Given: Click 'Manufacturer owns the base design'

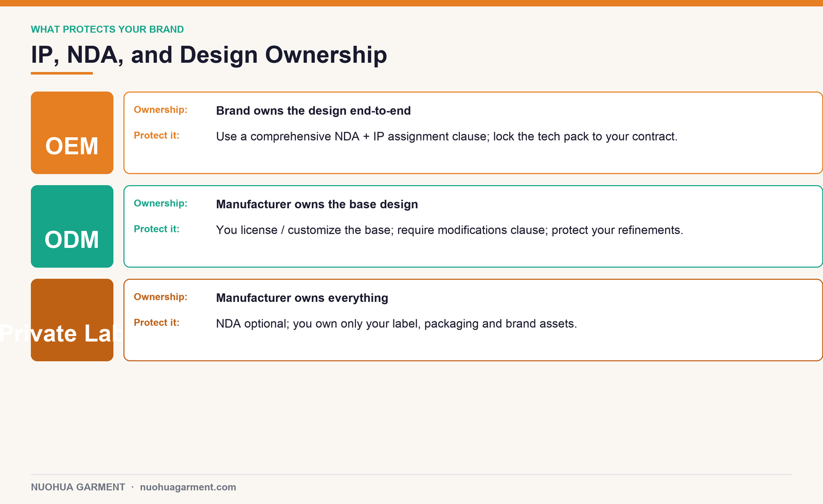Looking at the screenshot, I should (x=317, y=204).
